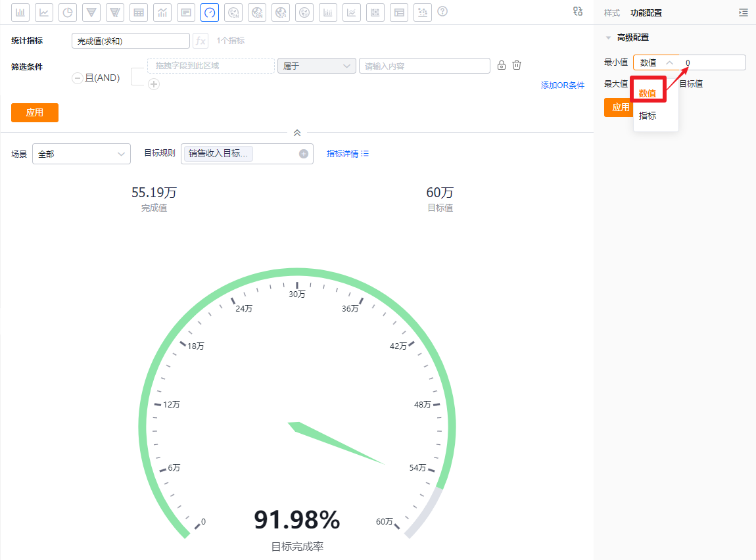
Task: Select the pie chart type icon
Action: (x=68, y=12)
